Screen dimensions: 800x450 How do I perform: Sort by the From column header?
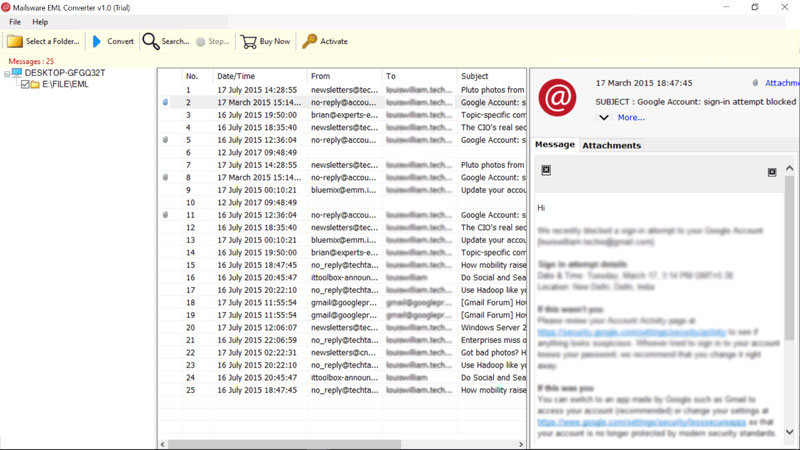pos(344,76)
